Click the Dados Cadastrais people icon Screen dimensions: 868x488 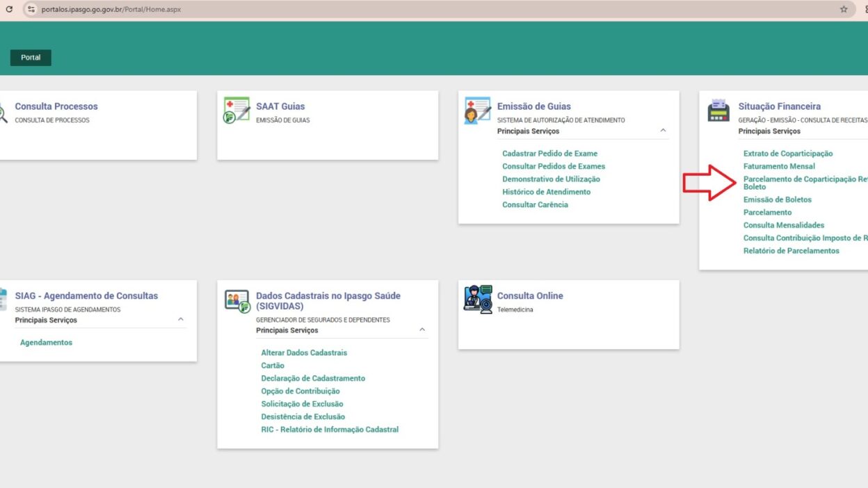pyautogui.click(x=236, y=300)
